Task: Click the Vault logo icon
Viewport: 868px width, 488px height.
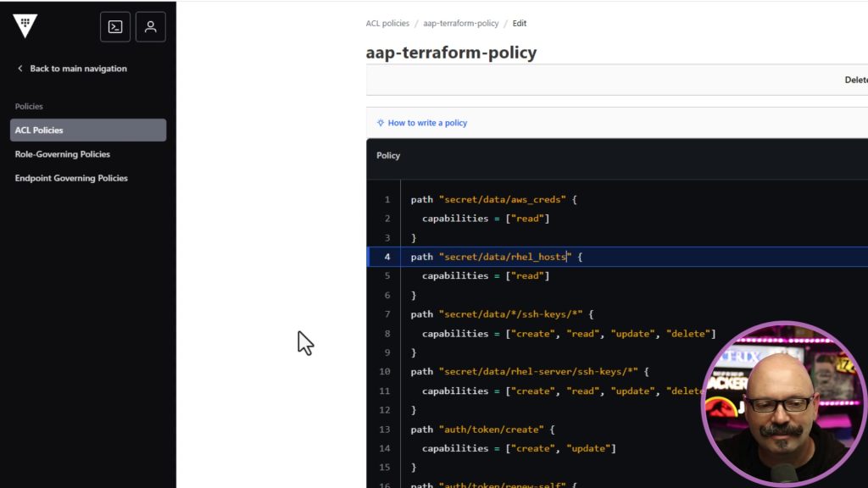Action: click(x=25, y=26)
